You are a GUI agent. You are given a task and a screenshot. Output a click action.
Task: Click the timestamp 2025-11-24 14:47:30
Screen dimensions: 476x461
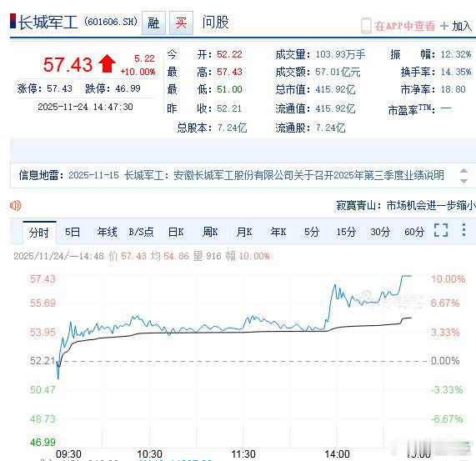85,107
